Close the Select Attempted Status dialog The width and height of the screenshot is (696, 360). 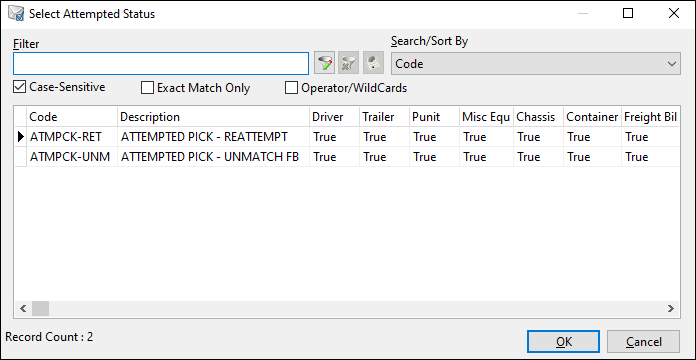click(x=673, y=14)
